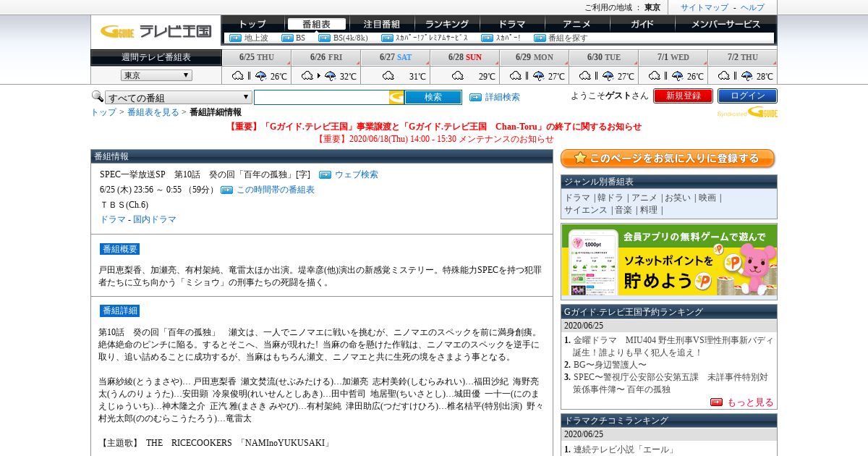Screen dimensions: 868x456
Task: Select the 番組表 navigation tab
Action: 316,24
